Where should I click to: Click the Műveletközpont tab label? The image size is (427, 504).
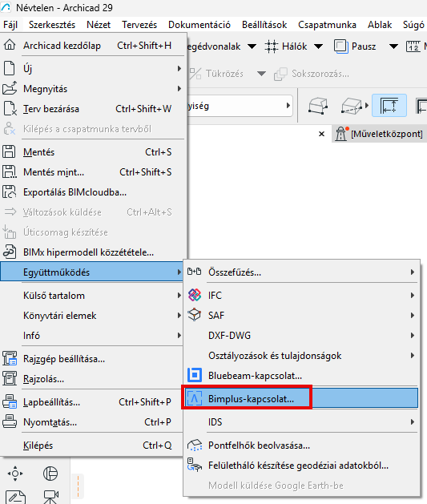pyautogui.click(x=387, y=134)
